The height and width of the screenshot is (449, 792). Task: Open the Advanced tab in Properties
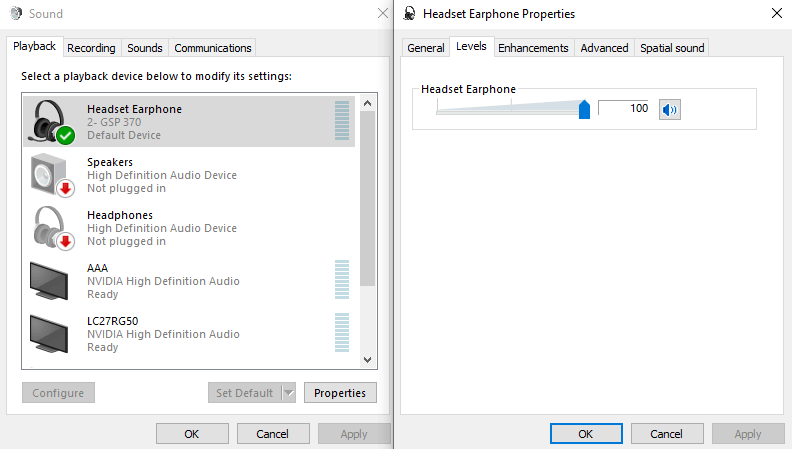(x=604, y=48)
